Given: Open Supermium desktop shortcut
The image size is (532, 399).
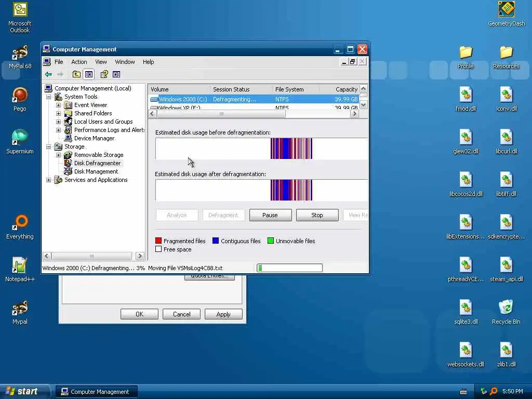Looking at the screenshot, I should point(20,142).
